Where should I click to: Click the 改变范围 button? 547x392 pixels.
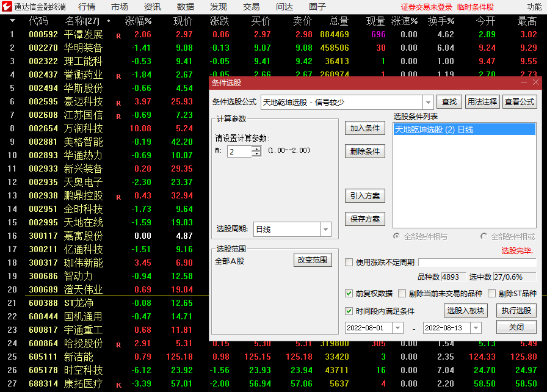[313, 260]
